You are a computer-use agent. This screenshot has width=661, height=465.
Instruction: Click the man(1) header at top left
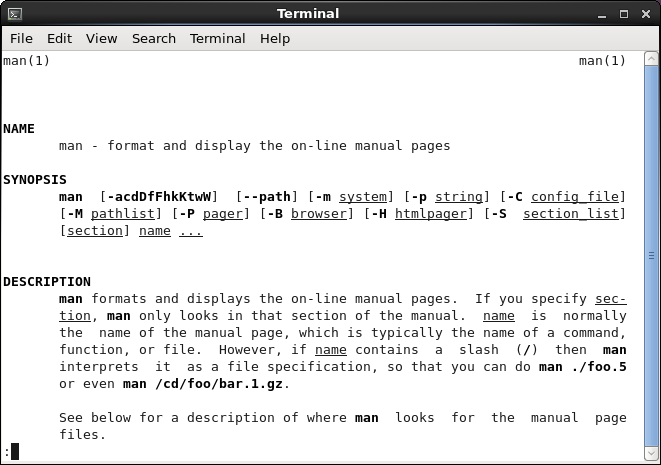(27, 61)
